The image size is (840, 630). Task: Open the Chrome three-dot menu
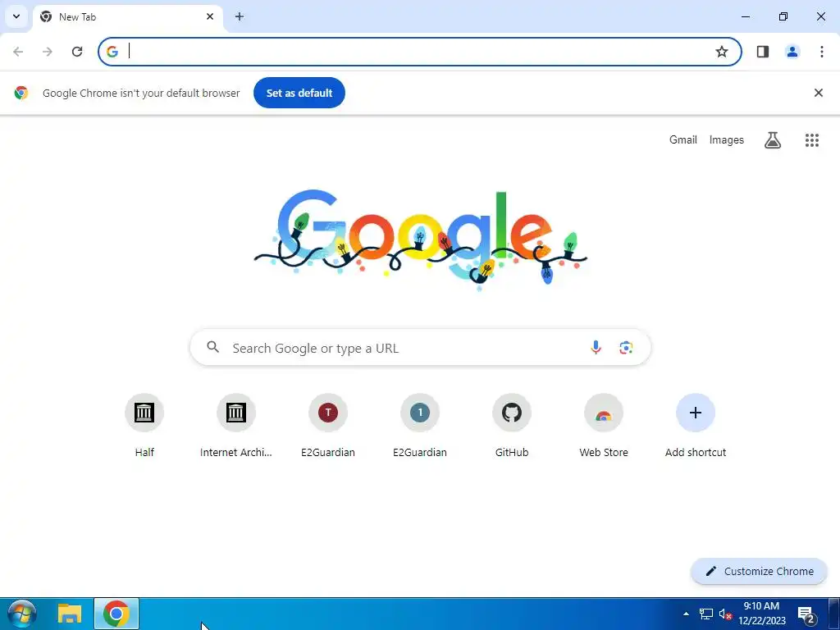pos(822,52)
